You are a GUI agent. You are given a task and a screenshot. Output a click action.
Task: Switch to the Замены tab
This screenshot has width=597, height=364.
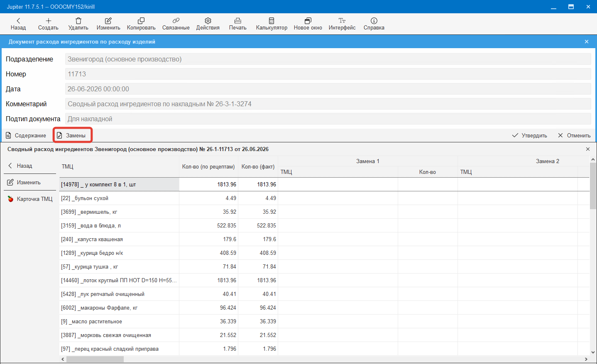point(71,135)
